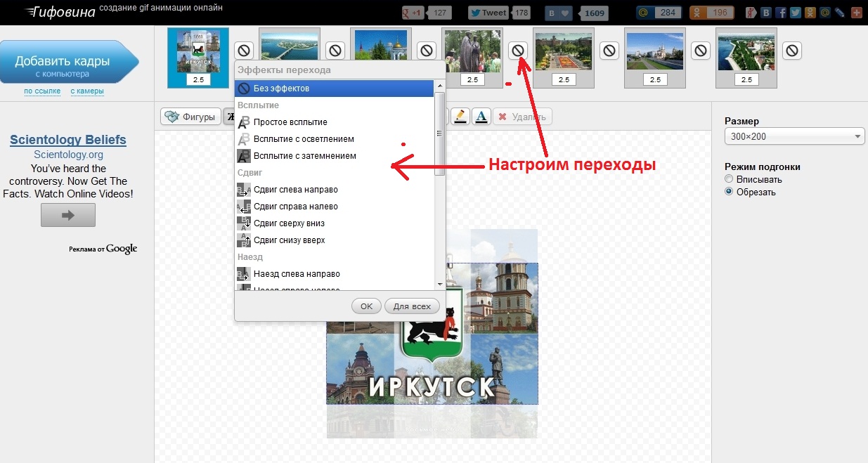Screen dimensions: 868x463
Task: Choose 'Сдвиг слева направо' transition effect
Action: (335, 190)
